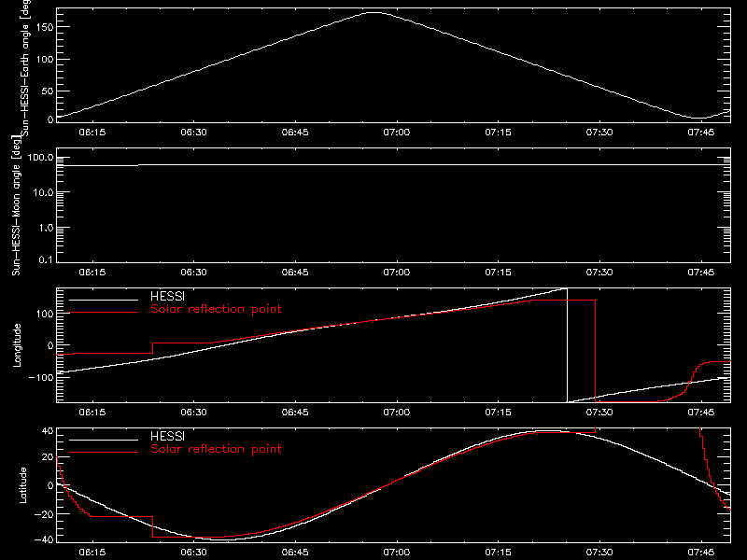Select HESSI legend label in Longitude plot
Screen dimensions: 747x560
pos(167,296)
